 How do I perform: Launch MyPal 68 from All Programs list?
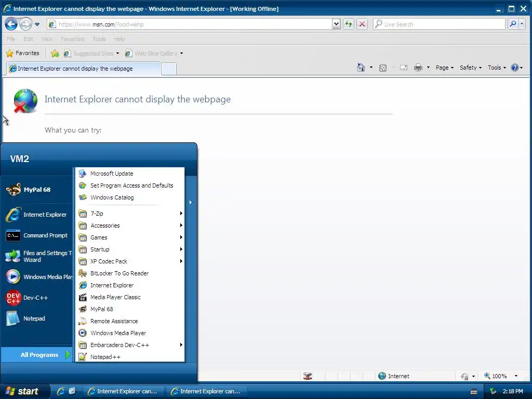[x=130, y=309]
